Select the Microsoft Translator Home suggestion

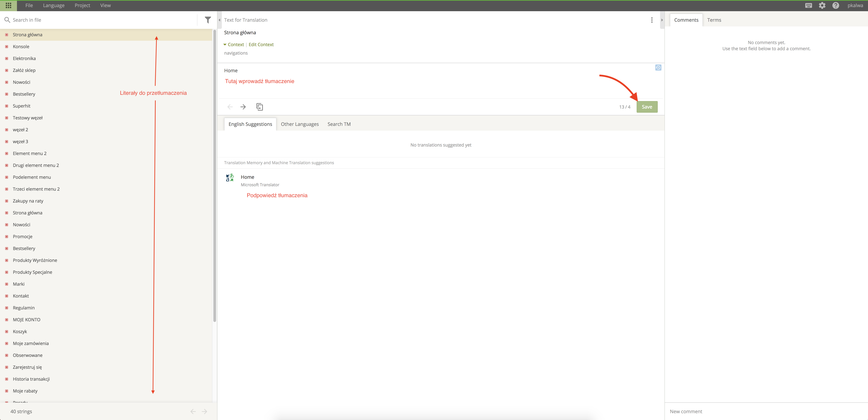point(247,177)
